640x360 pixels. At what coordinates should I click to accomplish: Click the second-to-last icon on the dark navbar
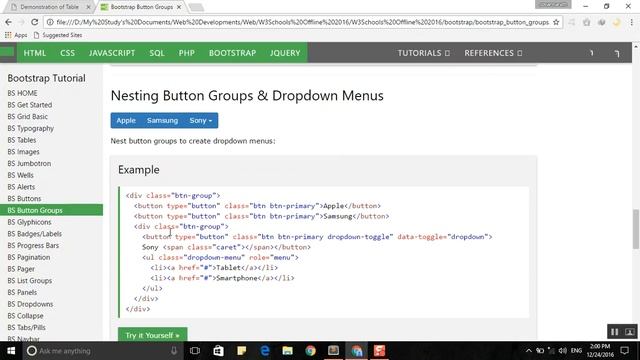591,53
